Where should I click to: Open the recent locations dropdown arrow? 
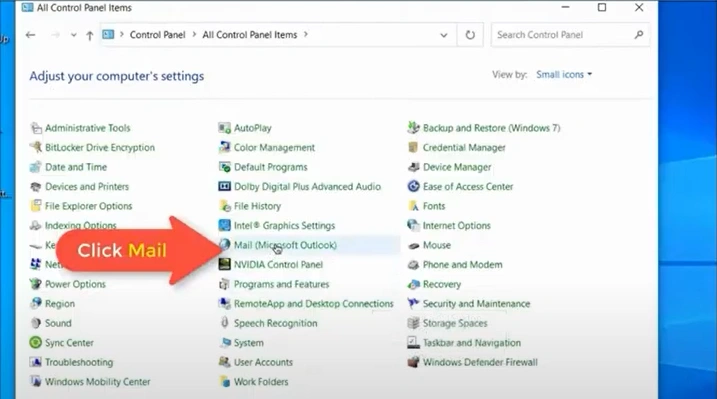coord(74,35)
